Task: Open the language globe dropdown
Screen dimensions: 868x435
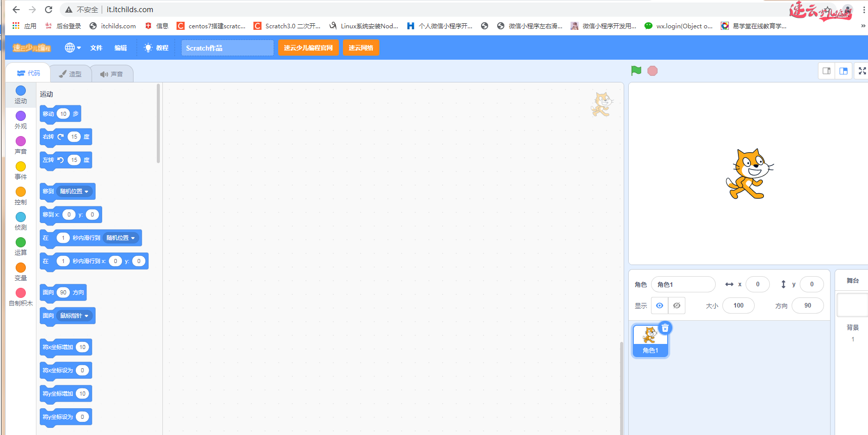Action: (72, 48)
